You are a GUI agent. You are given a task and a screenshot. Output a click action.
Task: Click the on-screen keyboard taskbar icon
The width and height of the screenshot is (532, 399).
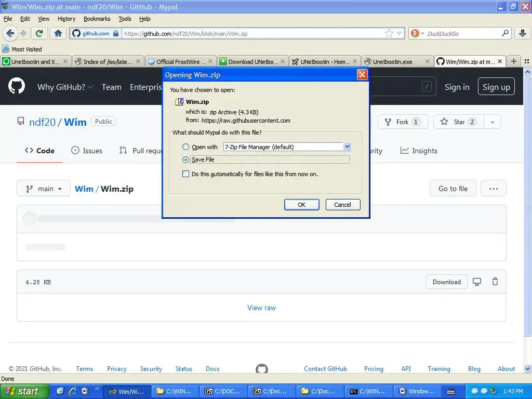pos(451,392)
